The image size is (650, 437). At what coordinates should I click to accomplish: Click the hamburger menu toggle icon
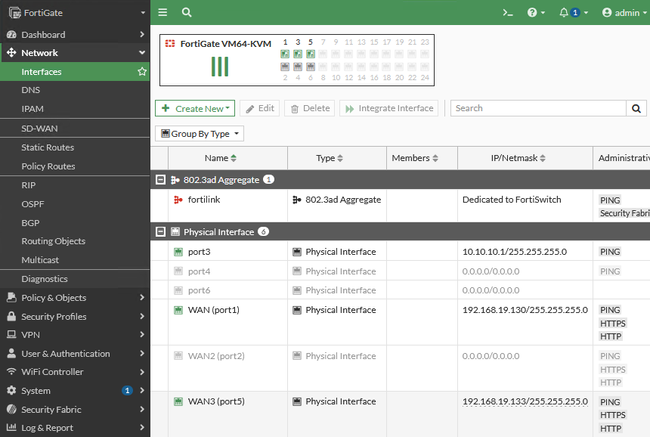click(x=163, y=13)
